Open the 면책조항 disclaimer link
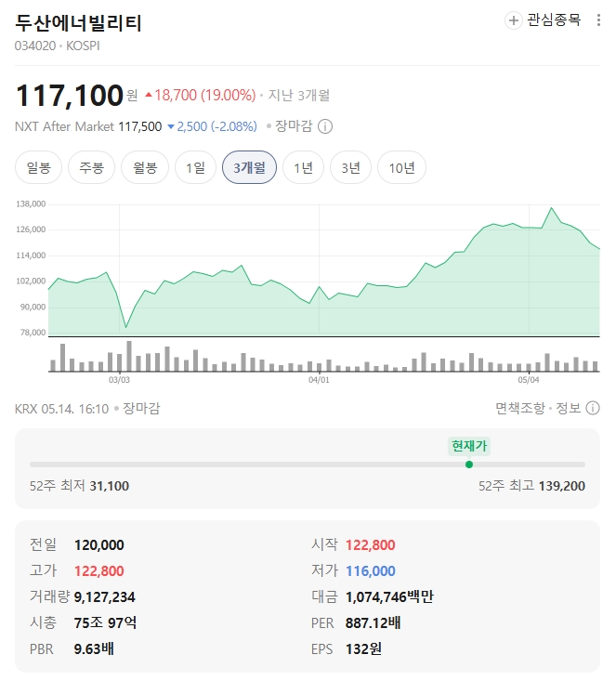Viewport: 616px width, 681px height. [x=520, y=408]
